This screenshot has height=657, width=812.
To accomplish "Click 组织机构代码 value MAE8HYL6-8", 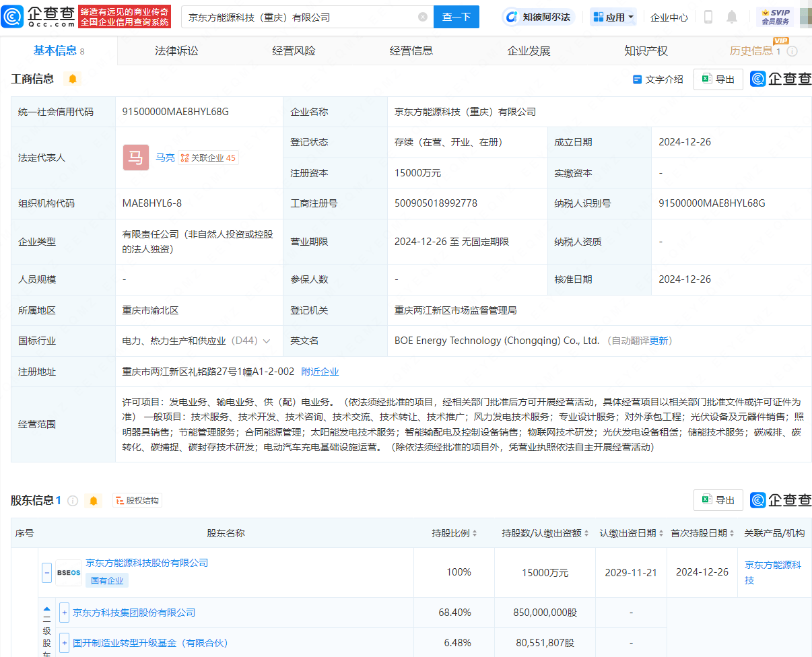I will tap(152, 203).
